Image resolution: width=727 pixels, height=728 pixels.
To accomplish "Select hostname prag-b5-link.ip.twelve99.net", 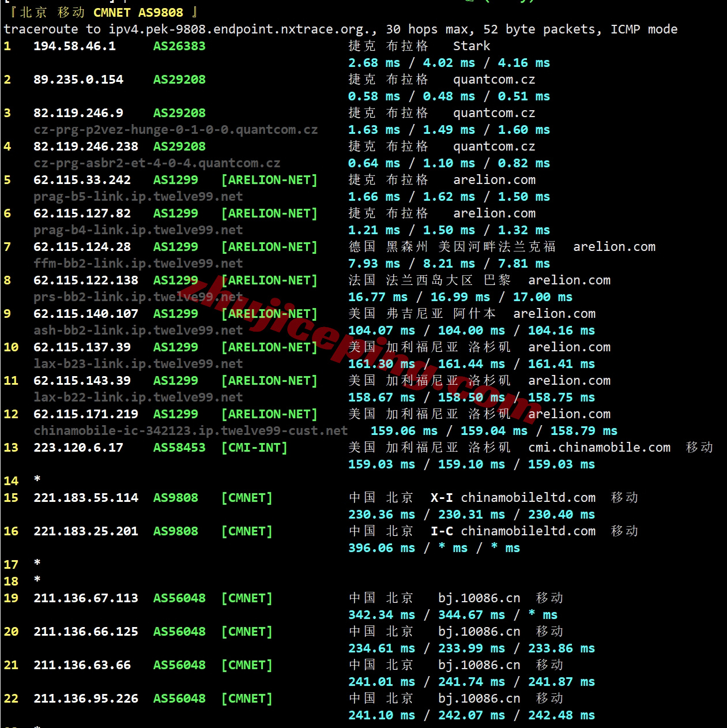I will (x=138, y=197).
